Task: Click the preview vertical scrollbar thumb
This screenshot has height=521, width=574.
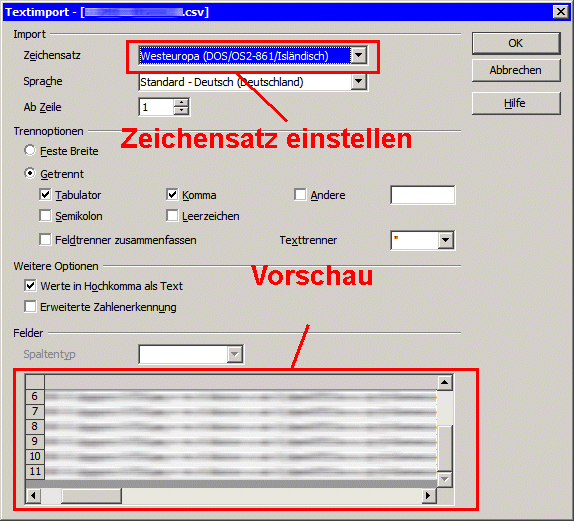Action: (x=444, y=449)
